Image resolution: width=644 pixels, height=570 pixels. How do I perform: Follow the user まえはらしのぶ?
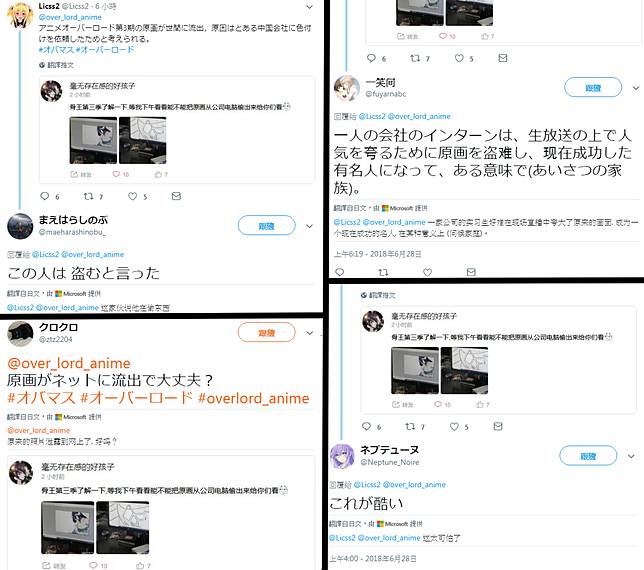[x=267, y=225]
